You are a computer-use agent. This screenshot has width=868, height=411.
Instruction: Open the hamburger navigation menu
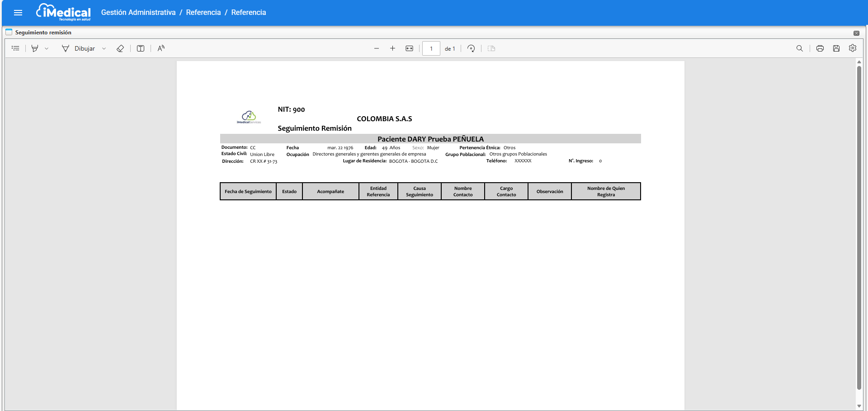pyautogui.click(x=18, y=13)
